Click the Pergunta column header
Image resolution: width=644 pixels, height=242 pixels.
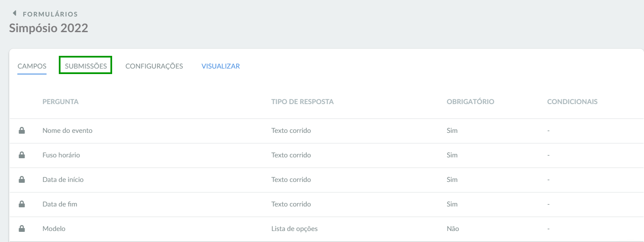(x=61, y=102)
